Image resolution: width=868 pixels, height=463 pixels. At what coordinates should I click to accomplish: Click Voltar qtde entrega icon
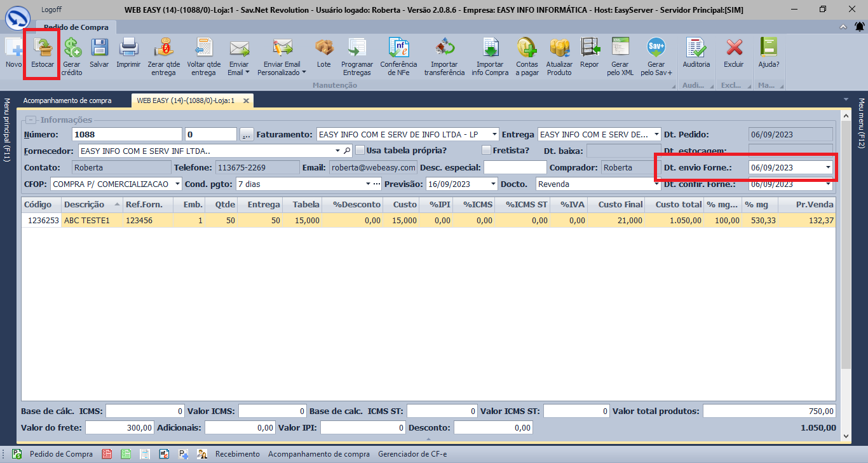pyautogui.click(x=203, y=48)
